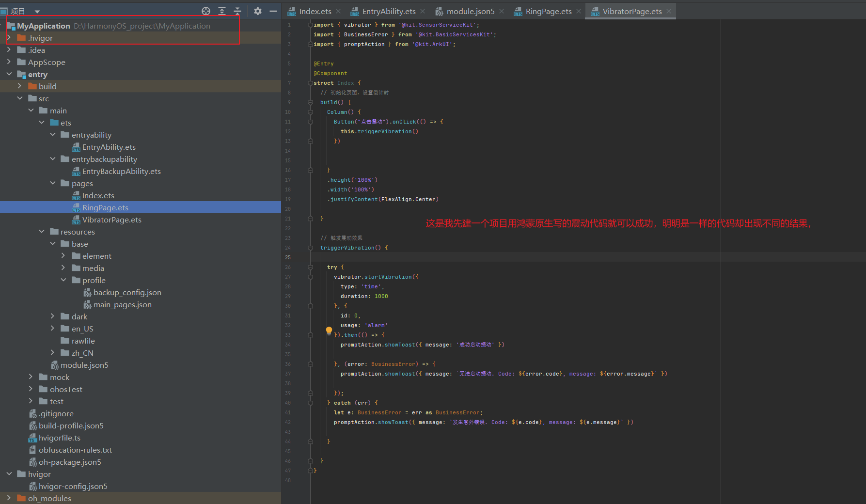
Task: Hide the project panel with minus icon
Action: pyautogui.click(x=273, y=11)
